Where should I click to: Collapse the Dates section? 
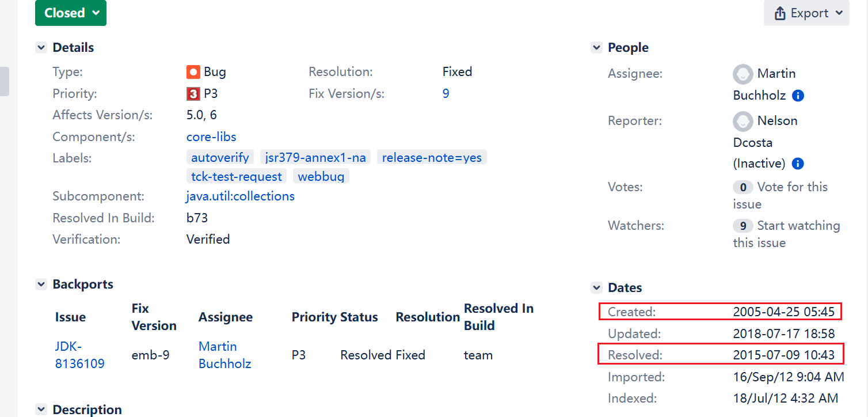coord(596,288)
